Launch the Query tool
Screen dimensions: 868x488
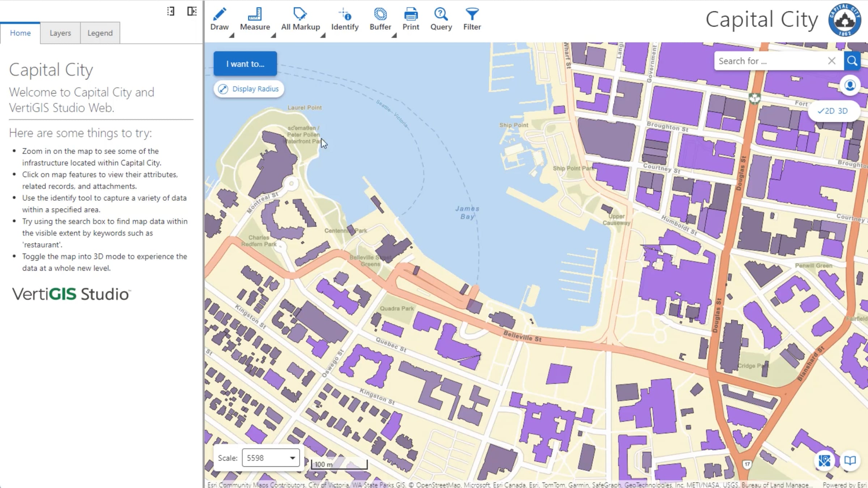(441, 19)
